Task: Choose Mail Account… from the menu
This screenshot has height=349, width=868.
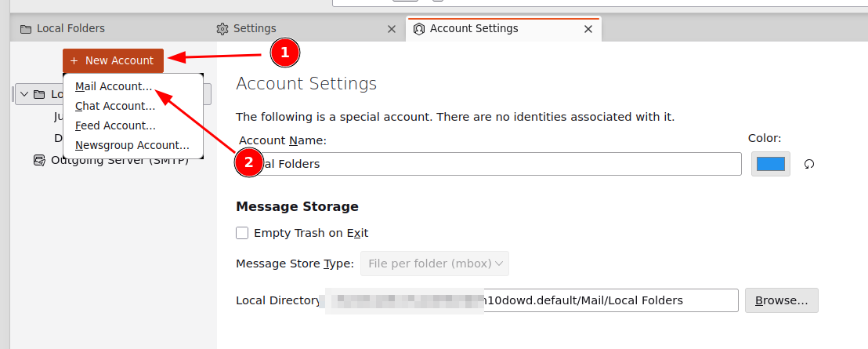Action: pyautogui.click(x=114, y=86)
